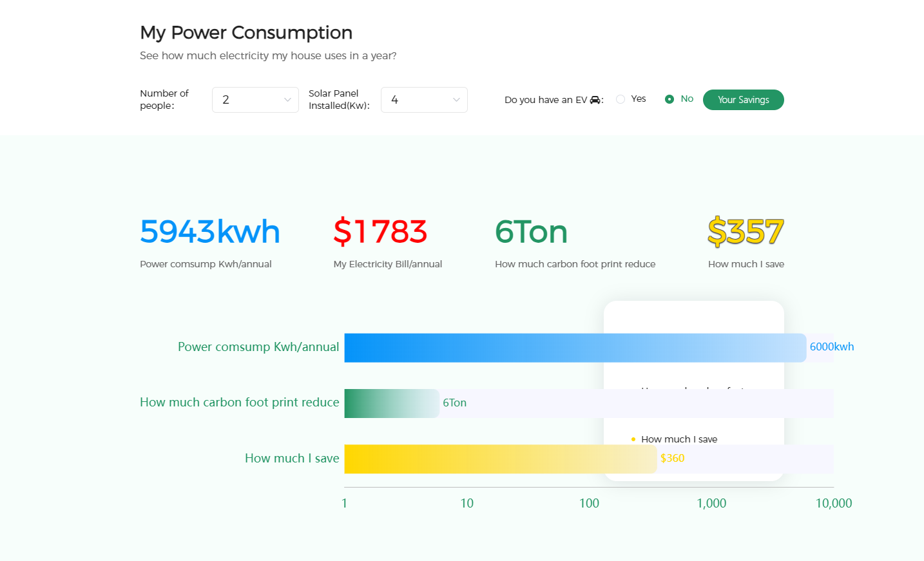
Task: Click the green 6Ton carbon value
Action: coord(531,232)
